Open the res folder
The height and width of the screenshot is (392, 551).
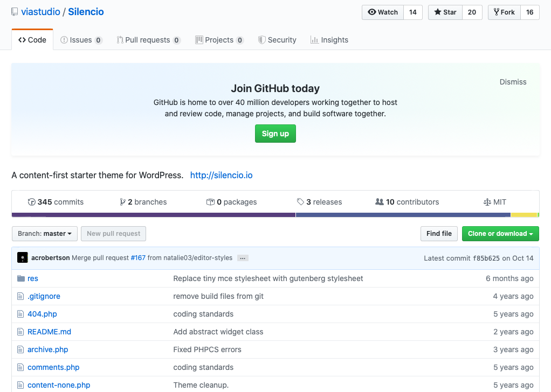(33, 278)
